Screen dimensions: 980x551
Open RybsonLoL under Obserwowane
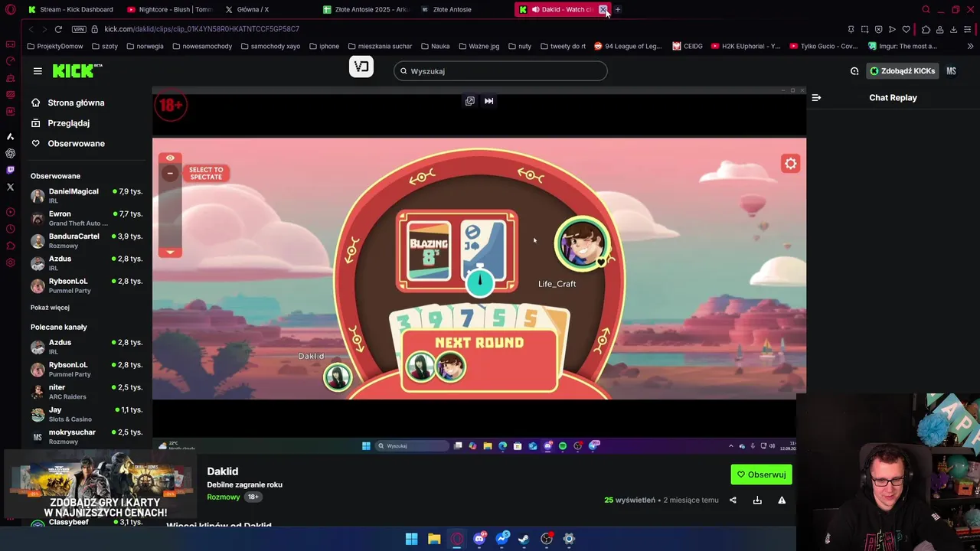[86, 285]
